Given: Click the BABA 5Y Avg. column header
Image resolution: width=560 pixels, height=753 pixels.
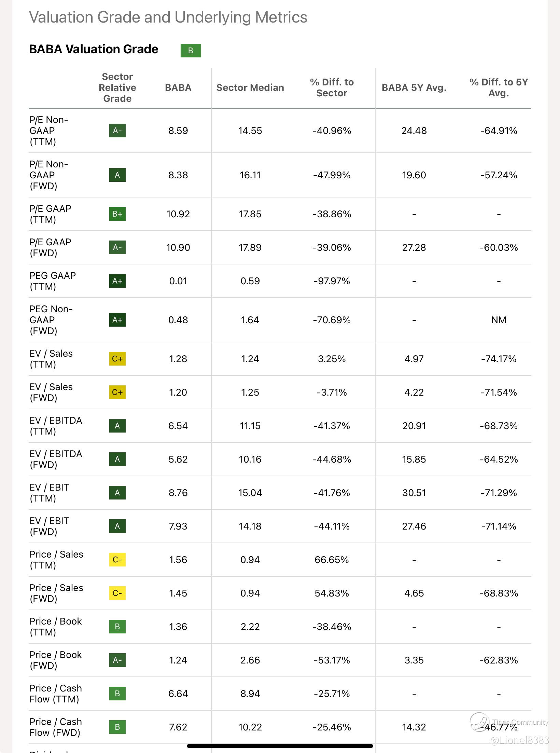Looking at the screenshot, I should [414, 87].
